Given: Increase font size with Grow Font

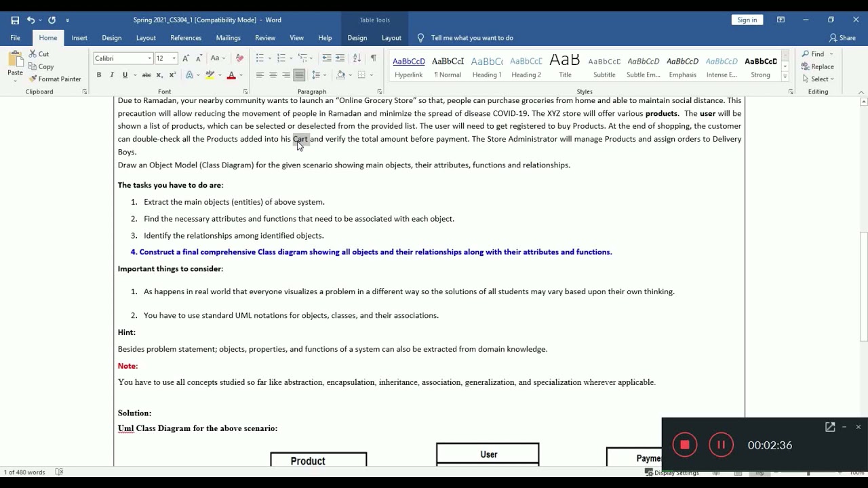Looking at the screenshot, I should pyautogui.click(x=187, y=58).
